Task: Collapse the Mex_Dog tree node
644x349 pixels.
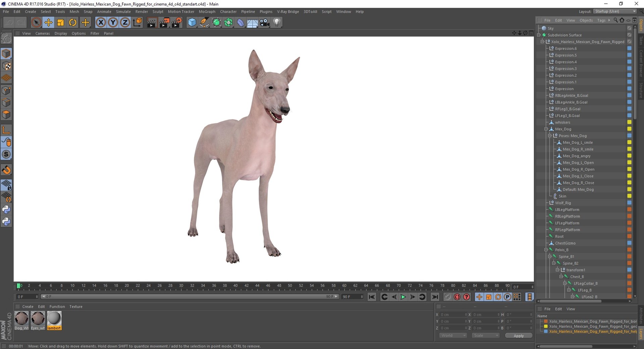Action: coord(546,129)
